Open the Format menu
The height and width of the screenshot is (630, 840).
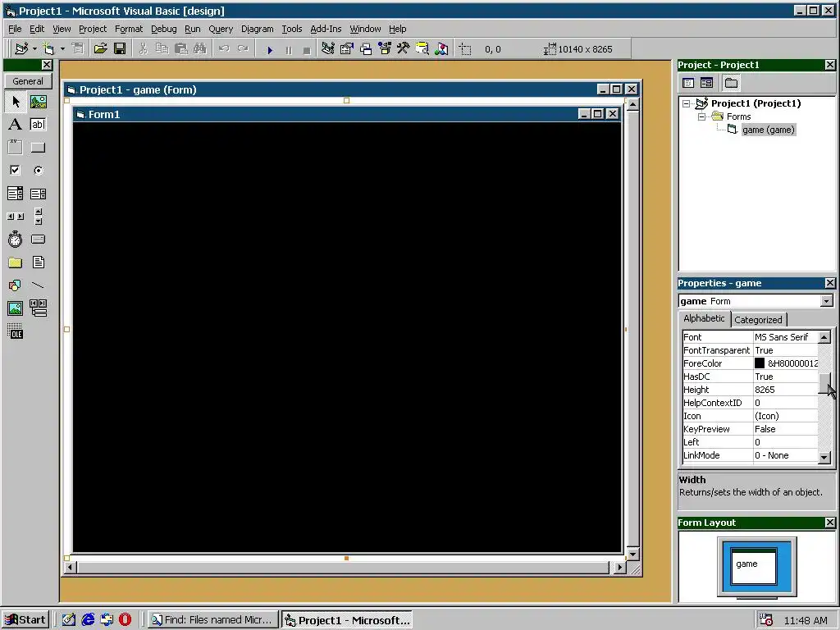pyautogui.click(x=129, y=29)
